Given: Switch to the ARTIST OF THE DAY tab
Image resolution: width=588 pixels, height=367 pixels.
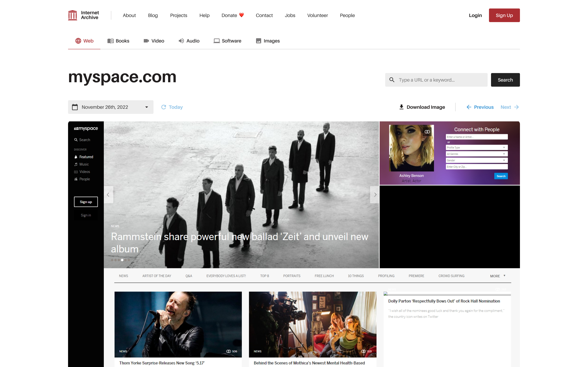Looking at the screenshot, I should [157, 276].
